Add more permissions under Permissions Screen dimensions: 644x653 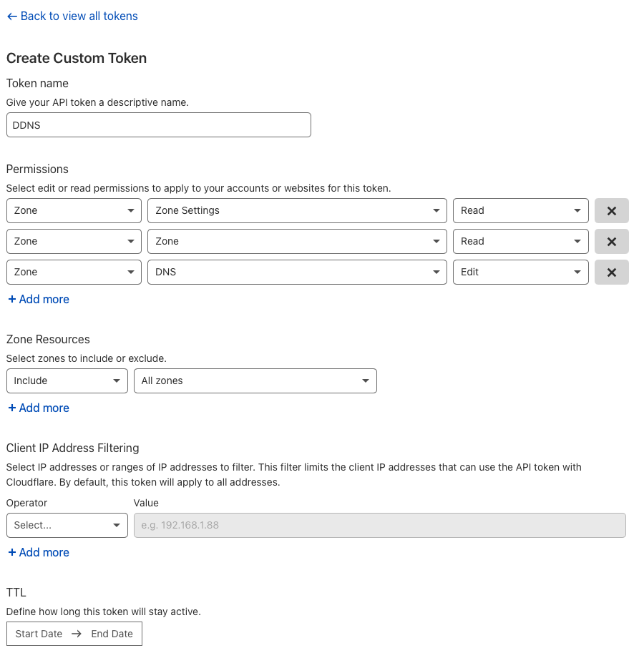(39, 300)
